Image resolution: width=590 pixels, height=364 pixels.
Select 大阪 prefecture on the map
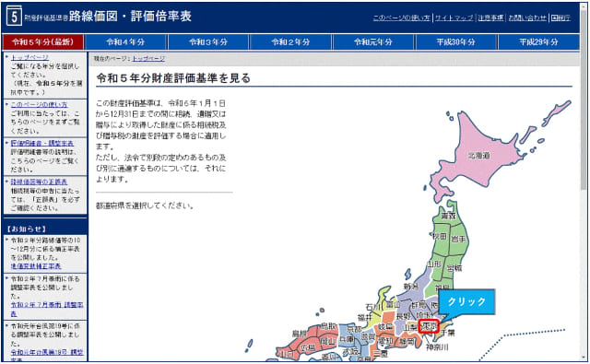[350, 352]
